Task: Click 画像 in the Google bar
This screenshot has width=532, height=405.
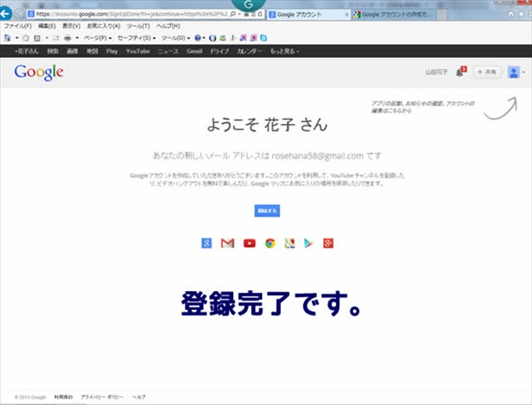Action: click(72, 51)
